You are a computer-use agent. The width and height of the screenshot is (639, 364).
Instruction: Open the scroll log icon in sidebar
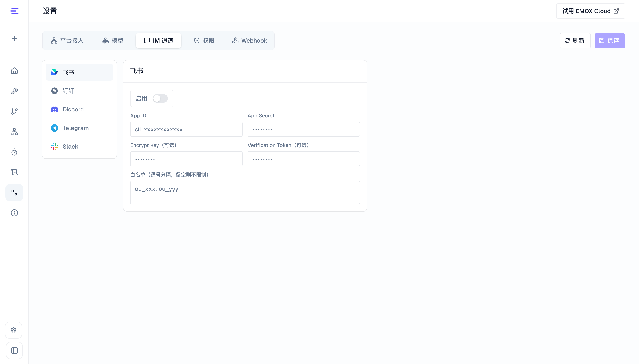[x=14, y=172]
